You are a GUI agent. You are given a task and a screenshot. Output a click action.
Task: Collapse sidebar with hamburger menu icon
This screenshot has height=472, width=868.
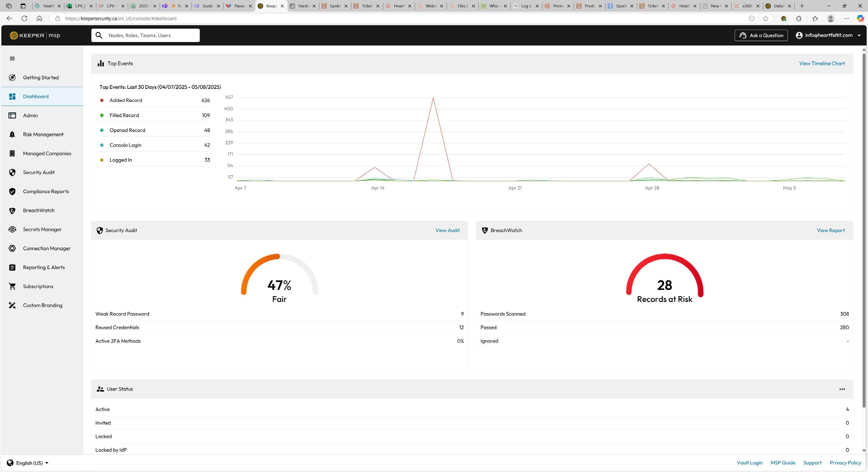click(12, 58)
